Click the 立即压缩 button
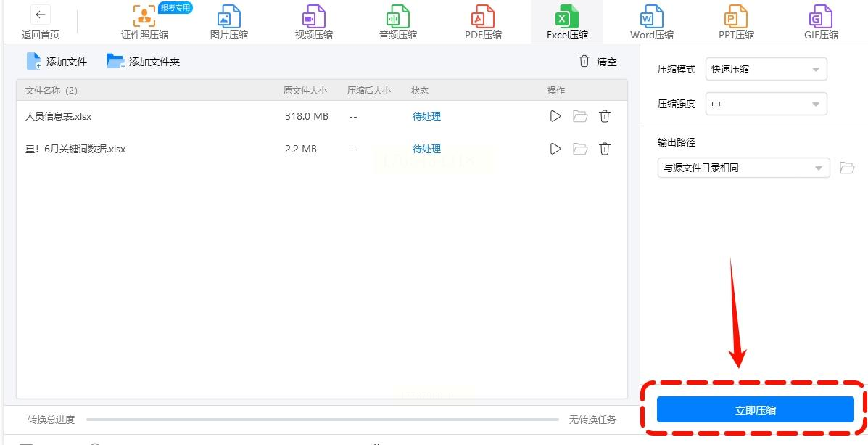 tap(755, 410)
